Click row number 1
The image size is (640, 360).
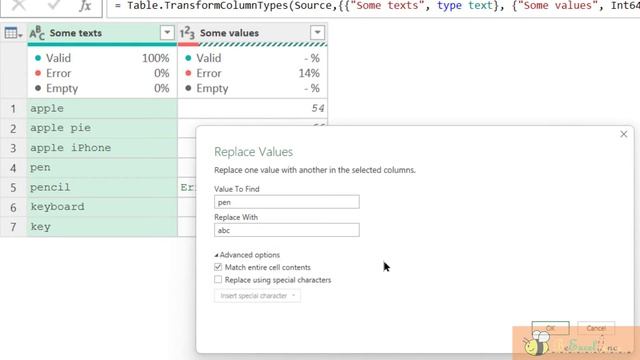(13, 109)
